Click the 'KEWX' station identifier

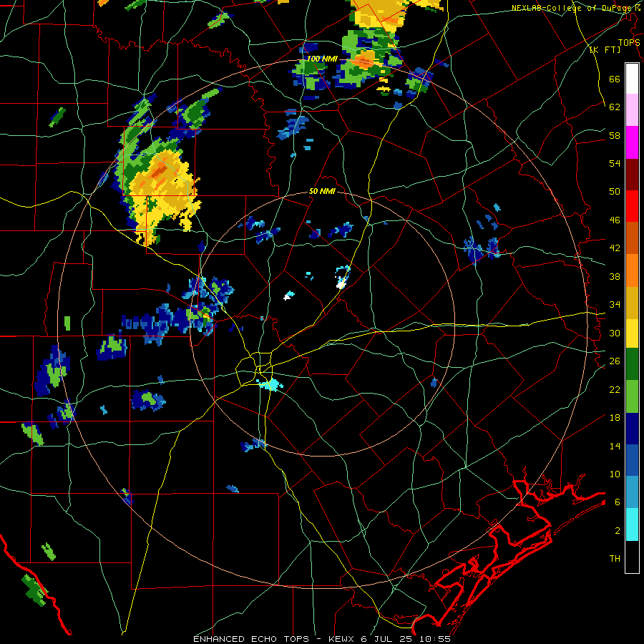[342, 639]
